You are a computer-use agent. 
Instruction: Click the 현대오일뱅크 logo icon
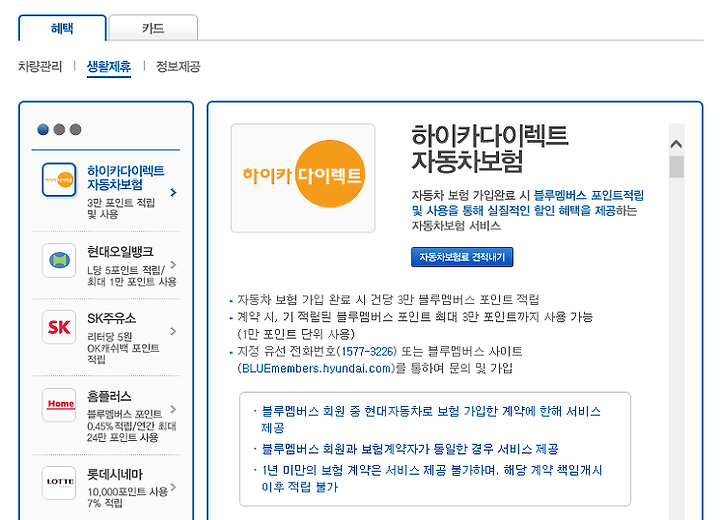[59, 260]
